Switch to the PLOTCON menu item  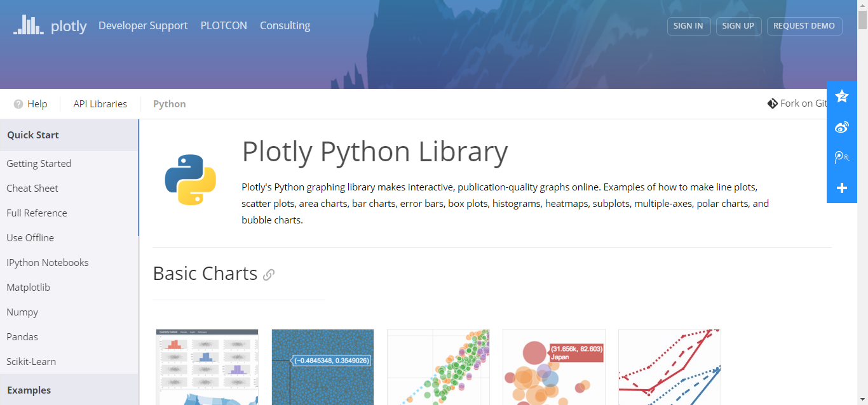pos(224,25)
